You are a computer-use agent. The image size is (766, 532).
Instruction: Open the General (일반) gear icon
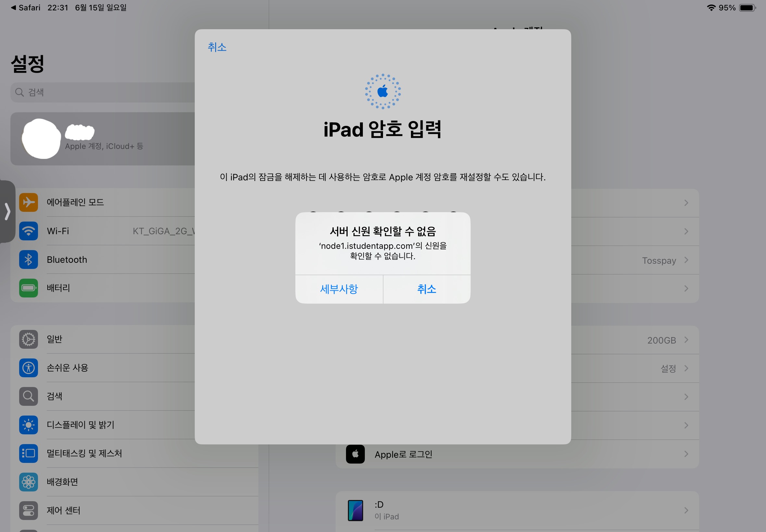[x=28, y=339]
